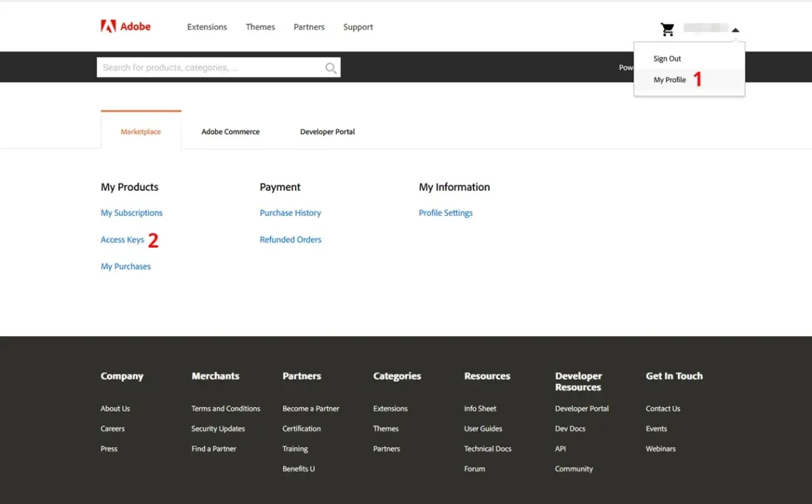Open the Extensions menu
The image size is (812, 504).
(x=207, y=26)
